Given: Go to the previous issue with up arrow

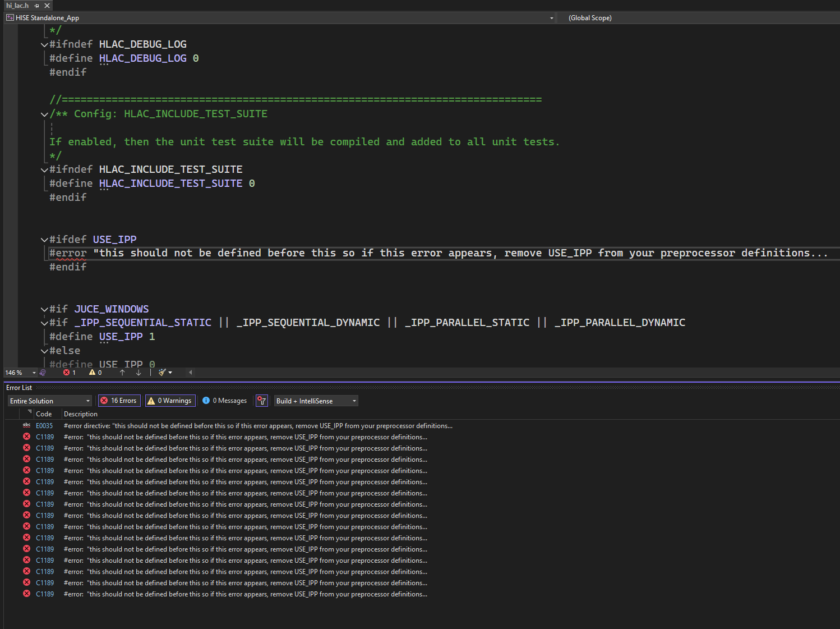Looking at the screenshot, I should (122, 373).
